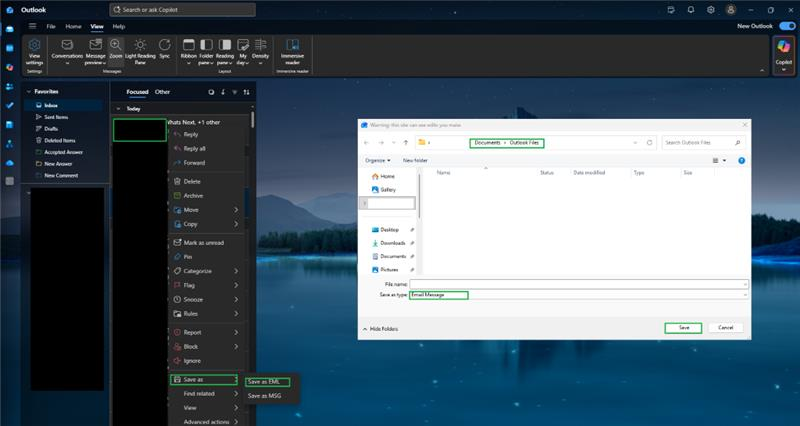The height and width of the screenshot is (426, 800).
Task: Refresh the Outlook Files folder view
Action: coord(649,143)
